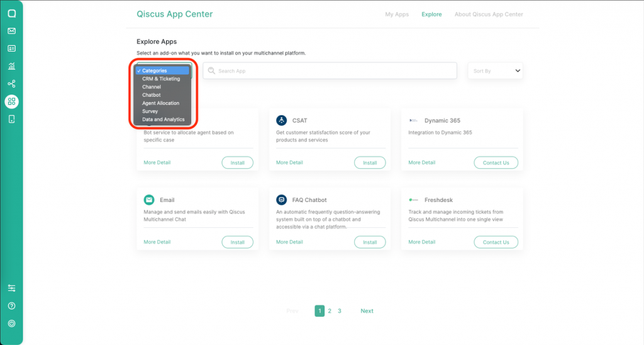This screenshot has width=644, height=345.
Task: Click the Qiscus App Center title
Action: pyautogui.click(x=175, y=14)
